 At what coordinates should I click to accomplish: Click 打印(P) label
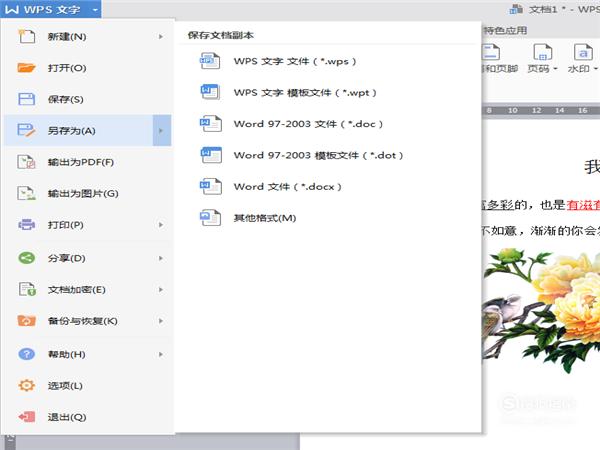click(65, 225)
